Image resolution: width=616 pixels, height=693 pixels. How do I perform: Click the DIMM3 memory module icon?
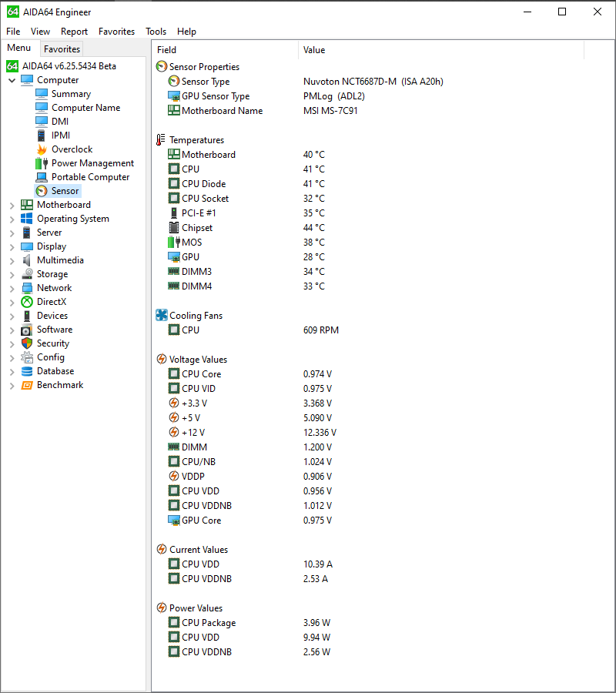tap(174, 271)
